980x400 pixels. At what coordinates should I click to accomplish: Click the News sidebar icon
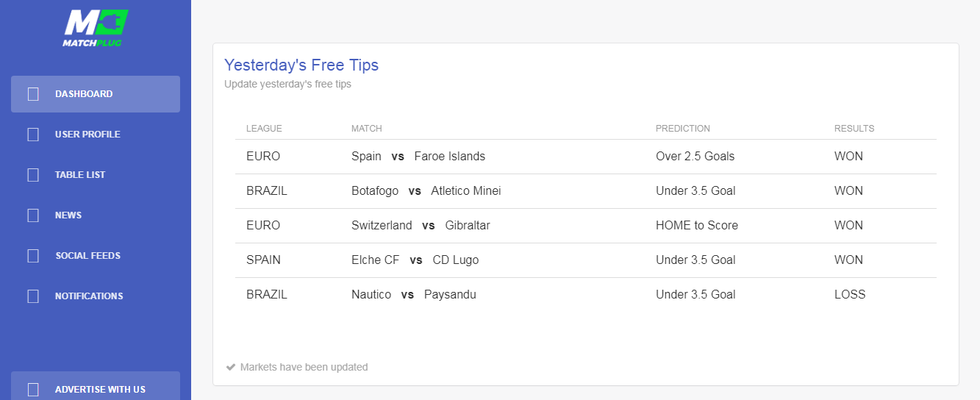[33, 215]
